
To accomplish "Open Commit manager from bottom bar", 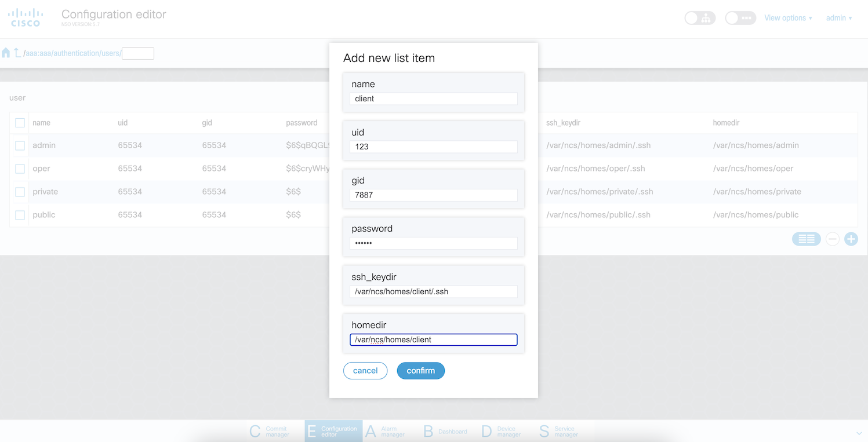I will coord(270,432).
